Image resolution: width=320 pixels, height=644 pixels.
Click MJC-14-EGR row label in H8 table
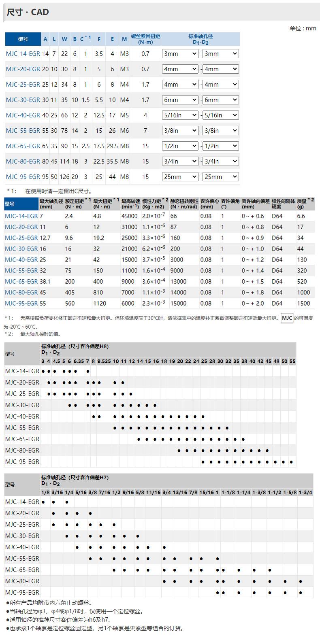22,371
